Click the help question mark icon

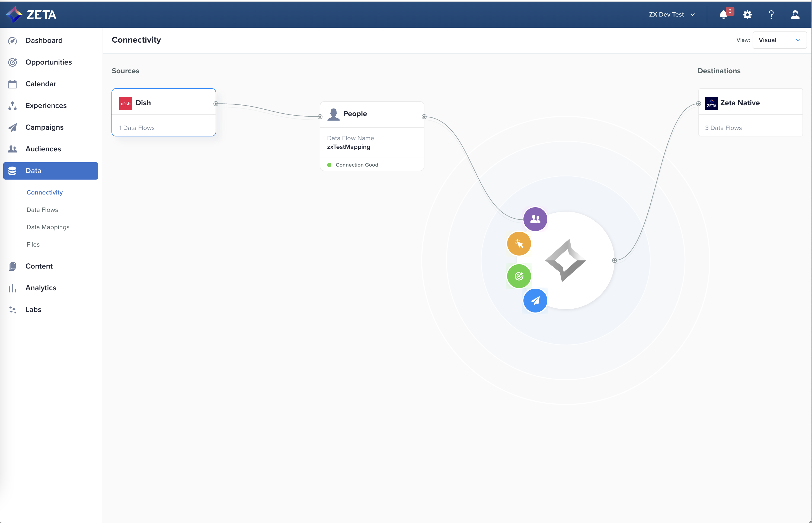[771, 15]
